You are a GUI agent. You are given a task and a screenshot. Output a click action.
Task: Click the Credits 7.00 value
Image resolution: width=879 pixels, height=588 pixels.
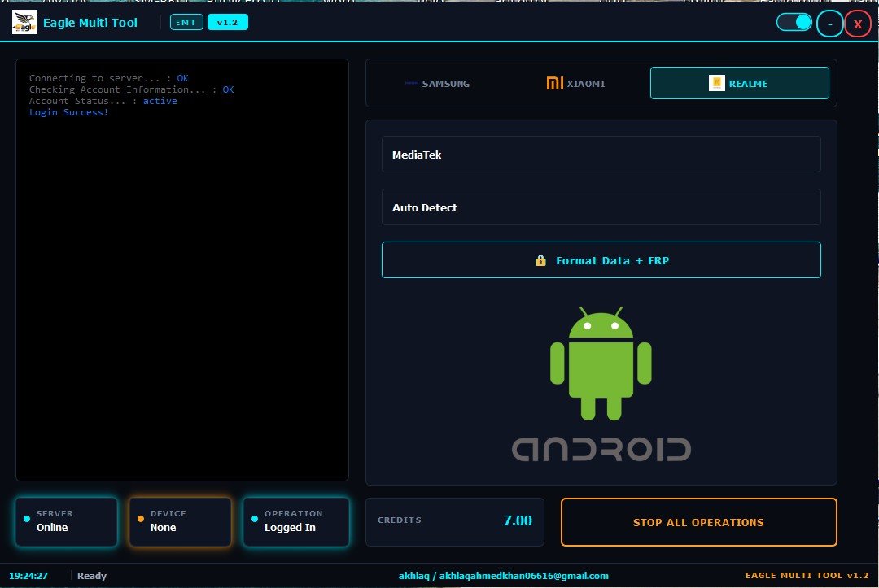tap(518, 520)
